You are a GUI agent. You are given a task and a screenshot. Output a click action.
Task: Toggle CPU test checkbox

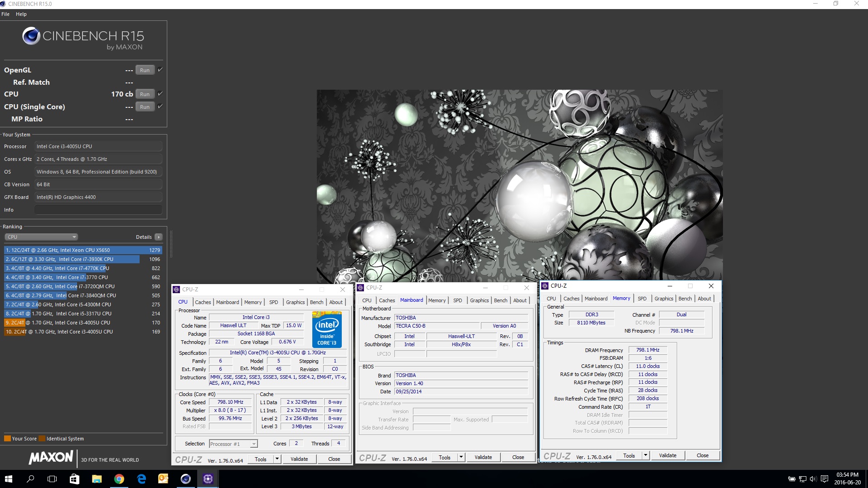pos(160,94)
